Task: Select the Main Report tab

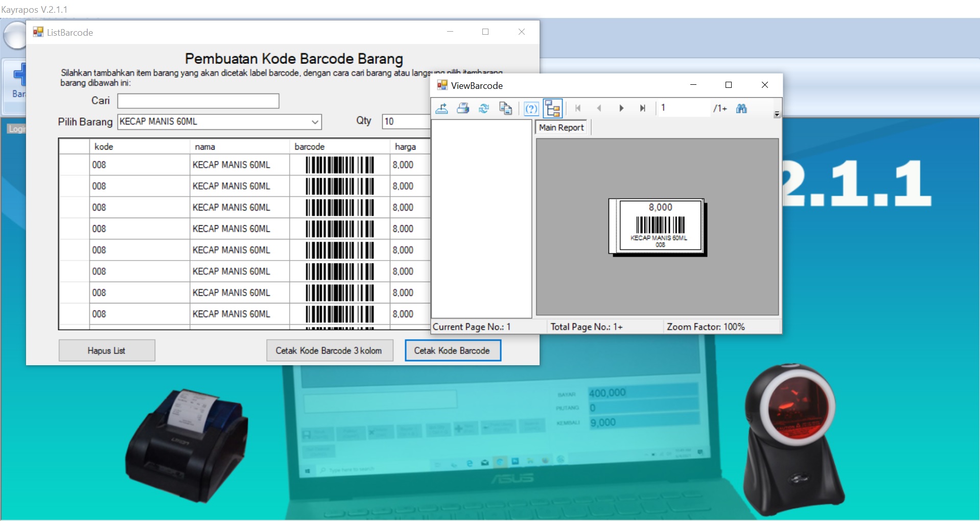Action: (x=561, y=128)
